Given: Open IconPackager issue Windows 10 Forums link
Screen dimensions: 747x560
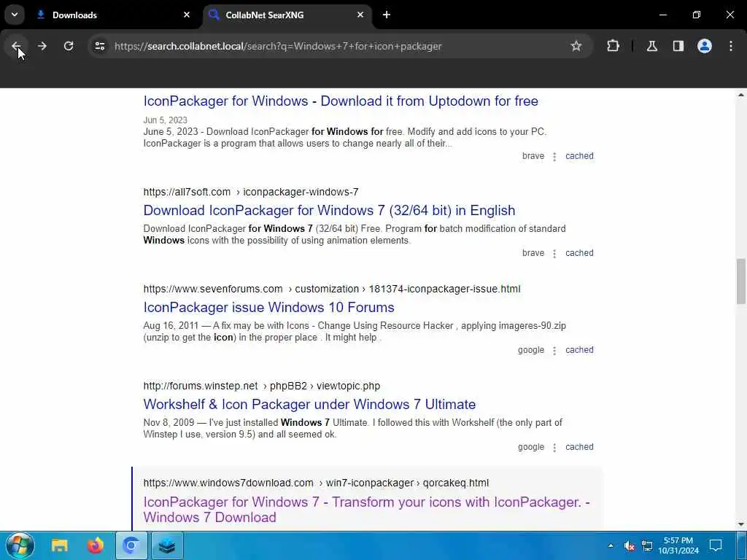Looking at the screenshot, I should [268, 308].
